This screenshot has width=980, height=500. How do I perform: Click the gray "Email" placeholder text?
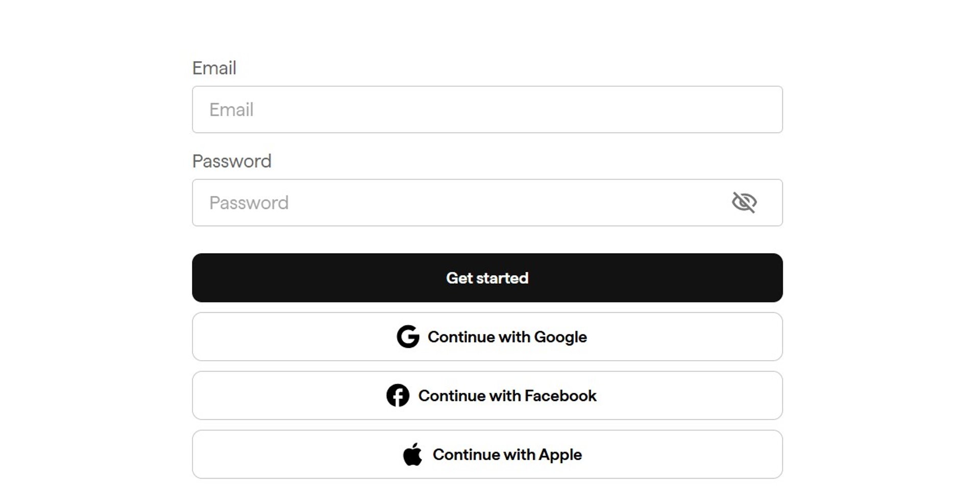pos(231,110)
